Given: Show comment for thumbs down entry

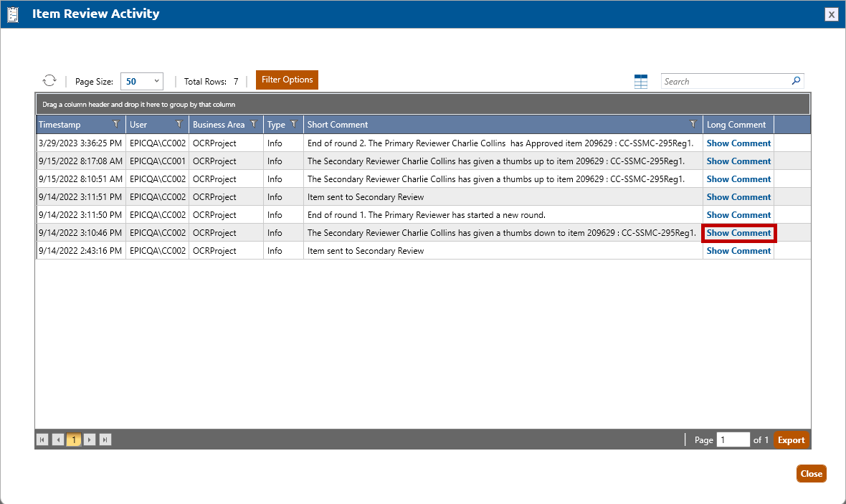Looking at the screenshot, I should coord(738,233).
